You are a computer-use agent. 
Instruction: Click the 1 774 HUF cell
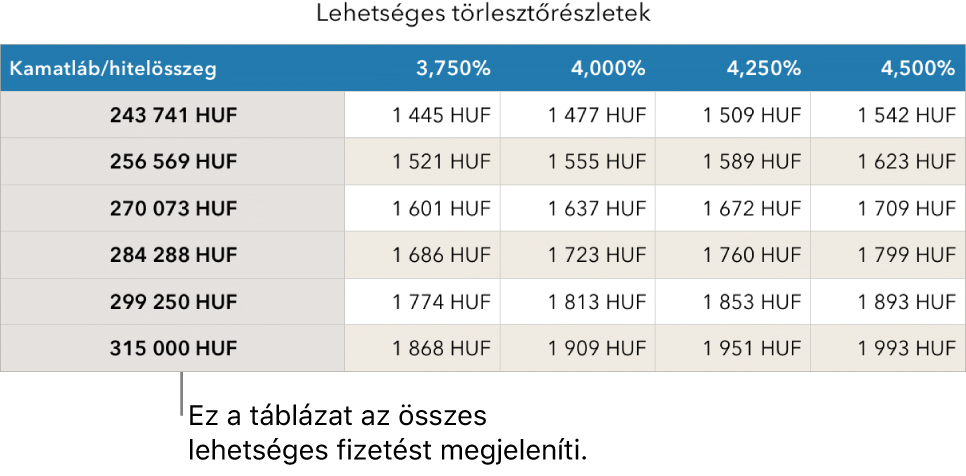423,301
